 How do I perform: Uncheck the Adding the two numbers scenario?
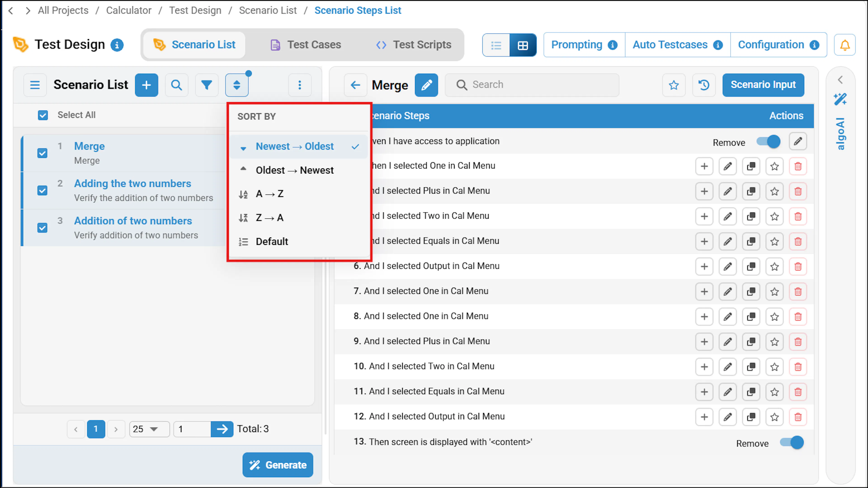(x=42, y=191)
